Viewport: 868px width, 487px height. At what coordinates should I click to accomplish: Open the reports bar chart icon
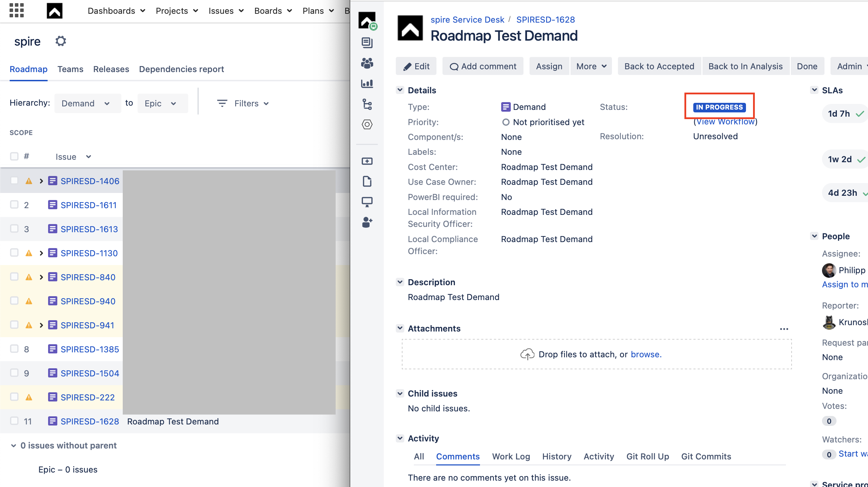coord(367,84)
